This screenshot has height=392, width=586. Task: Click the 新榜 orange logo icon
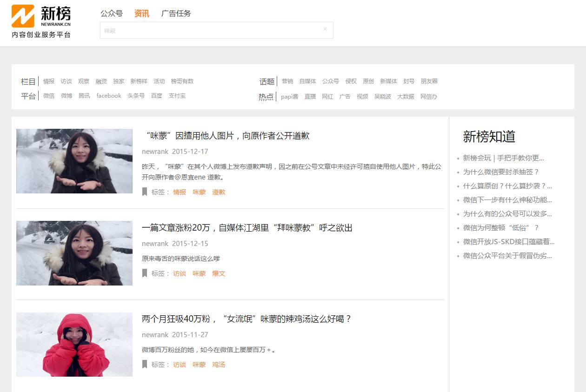coord(23,16)
